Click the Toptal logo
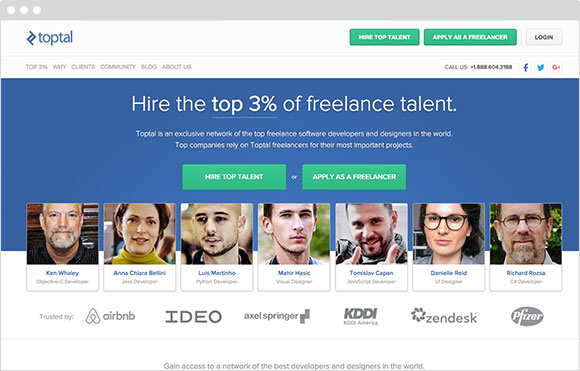The width and height of the screenshot is (580, 371). (50, 38)
